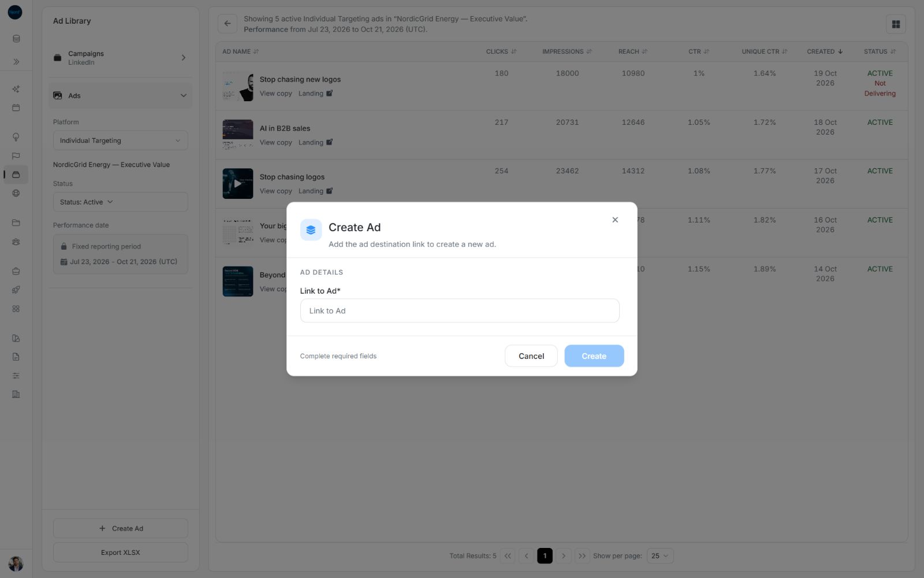Image resolution: width=924 pixels, height=578 pixels.
Task: Click the app logo at top left
Action: coord(15,12)
